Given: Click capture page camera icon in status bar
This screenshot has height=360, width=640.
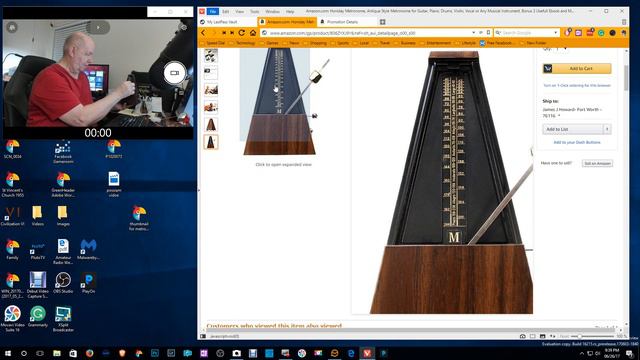Looking at the screenshot, I should point(522,336).
